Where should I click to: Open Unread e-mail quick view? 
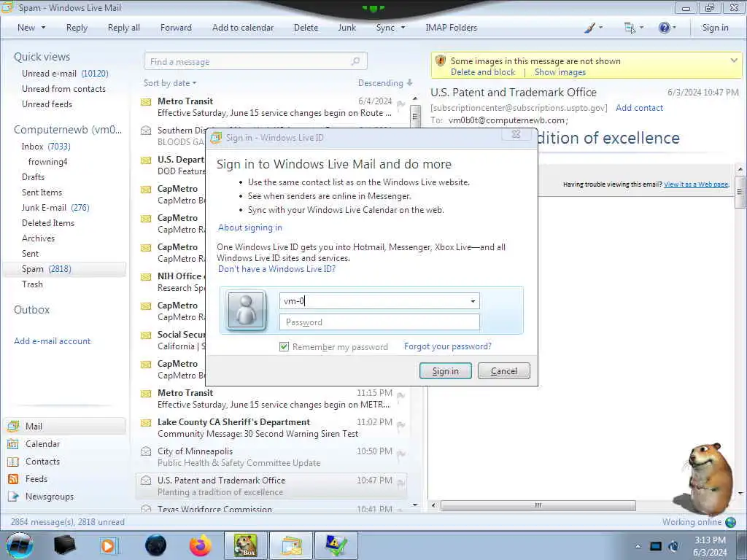(65, 74)
